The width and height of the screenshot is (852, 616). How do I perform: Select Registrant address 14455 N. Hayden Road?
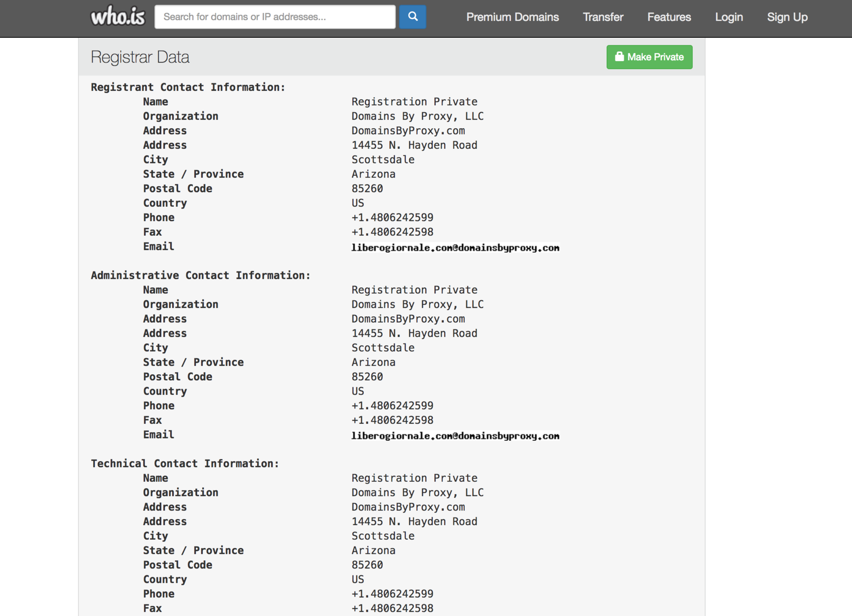414,145
